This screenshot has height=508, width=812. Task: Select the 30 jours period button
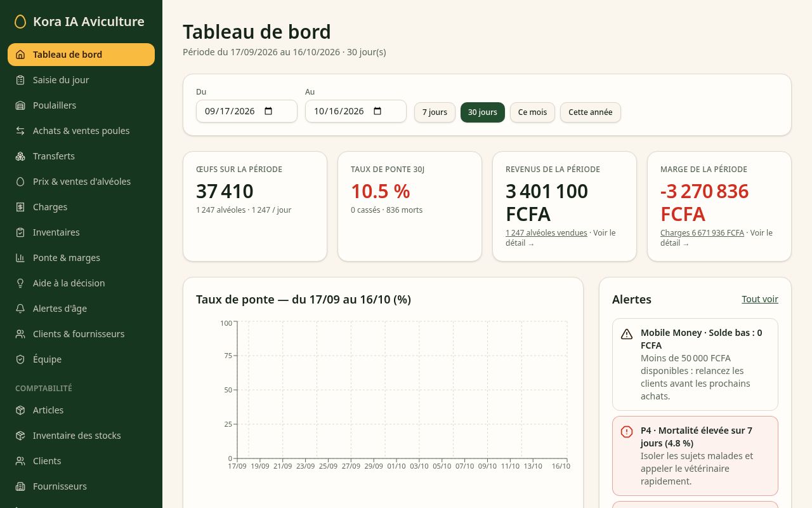483,112
